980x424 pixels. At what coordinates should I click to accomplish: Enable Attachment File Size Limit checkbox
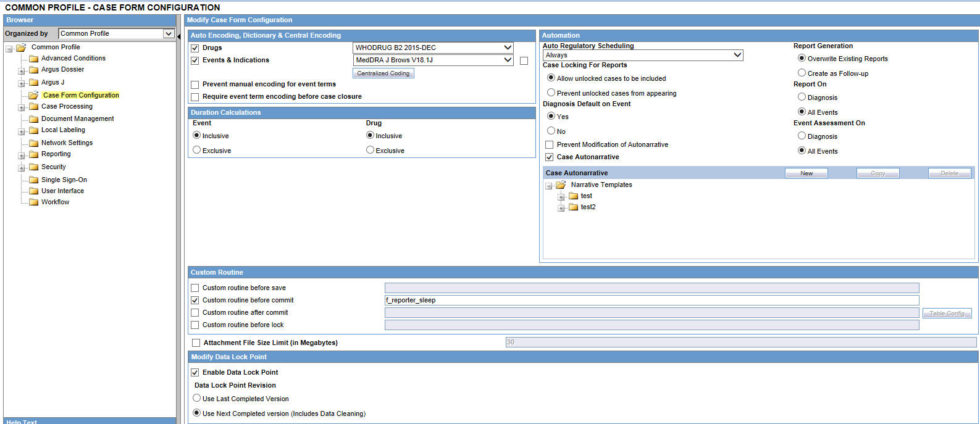(x=196, y=343)
